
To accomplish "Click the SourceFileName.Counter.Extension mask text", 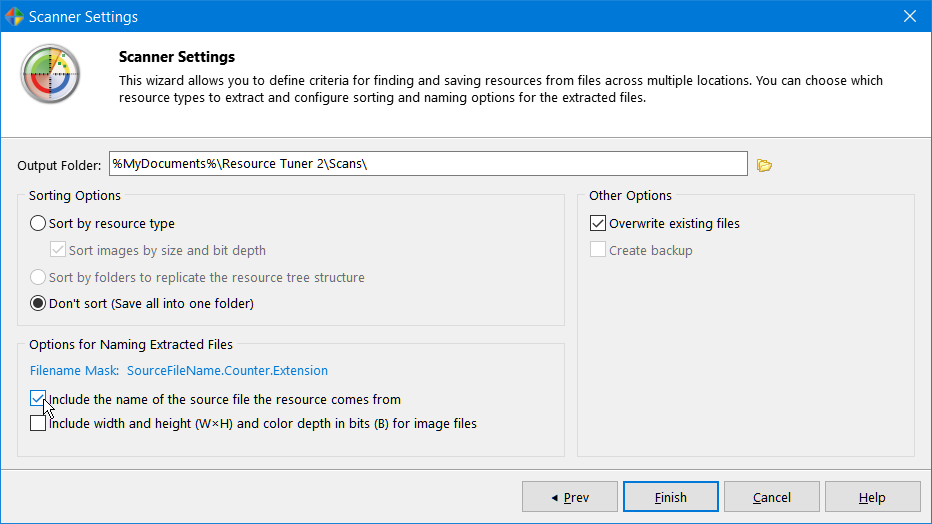I will coord(227,371).
